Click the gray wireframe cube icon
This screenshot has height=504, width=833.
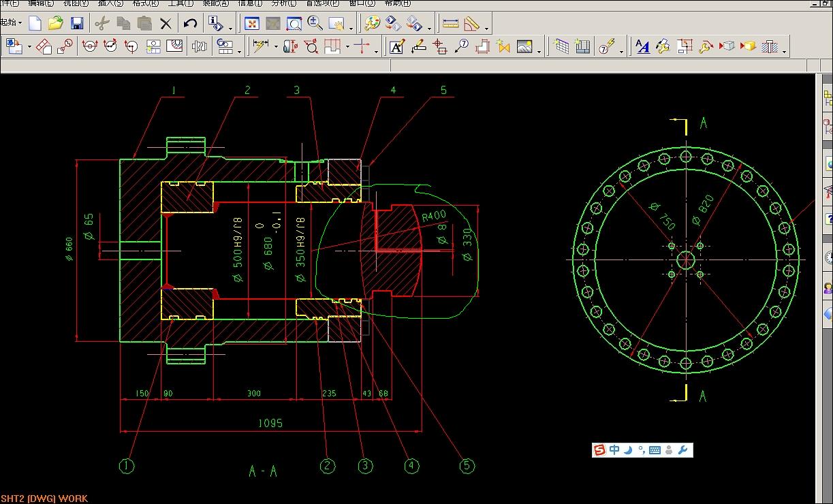(x=727, y=46)
